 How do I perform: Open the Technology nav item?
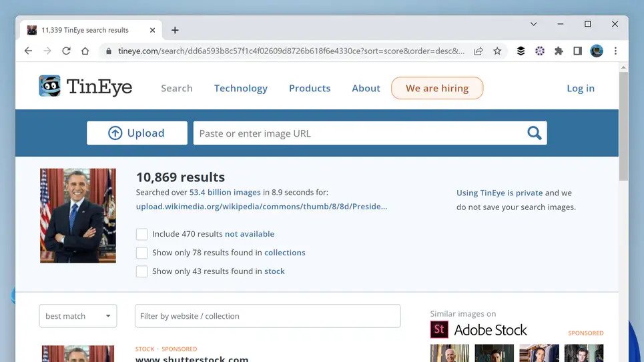click(x=241, y=88)
